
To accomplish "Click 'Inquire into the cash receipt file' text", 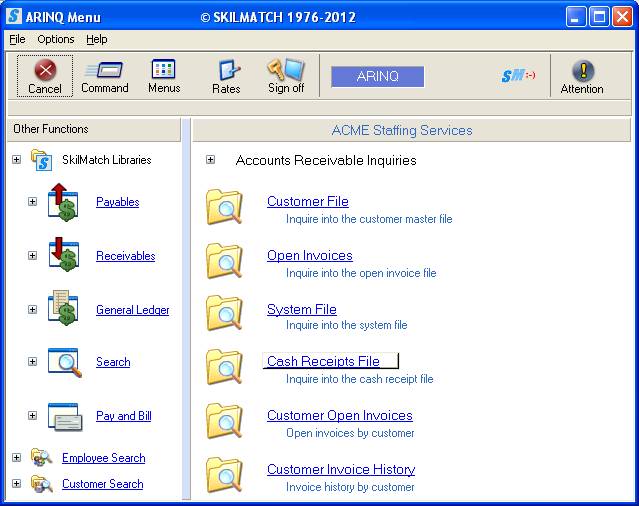I will click(x=359, y=379).
